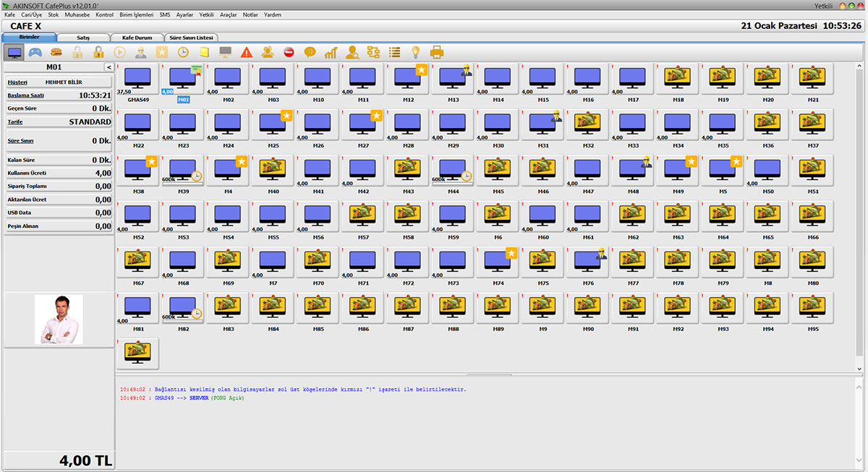Click the closed padlock toolbar icon

pyautogui.click(x=98, y=52)
